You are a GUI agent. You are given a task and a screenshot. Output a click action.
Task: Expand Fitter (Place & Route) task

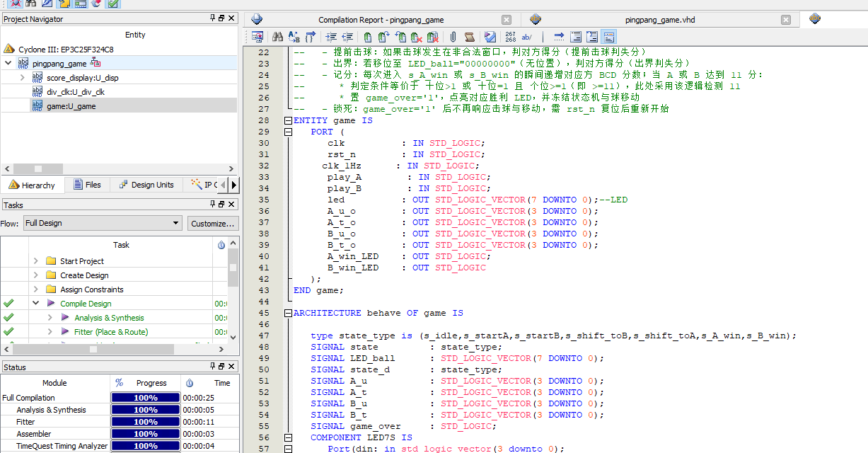point(50,332)
